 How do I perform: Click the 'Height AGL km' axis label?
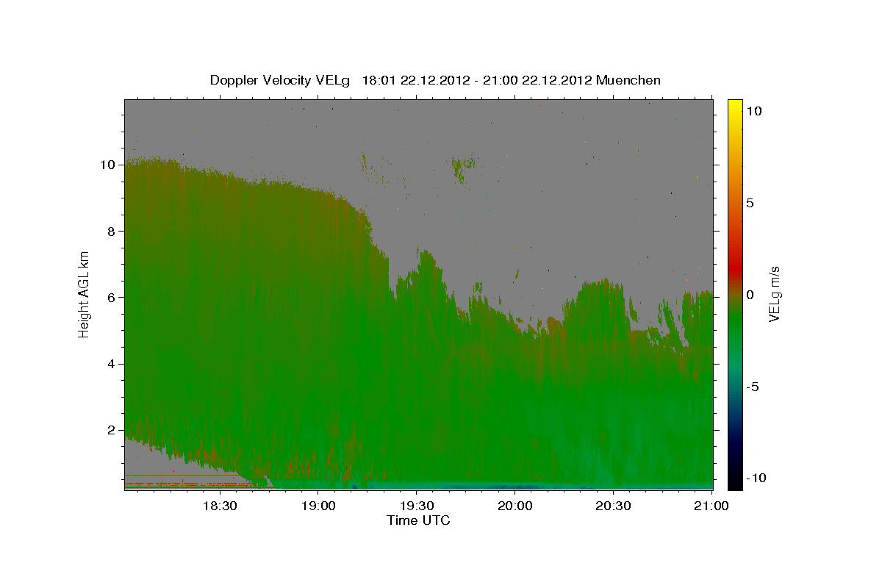[85, 294]
